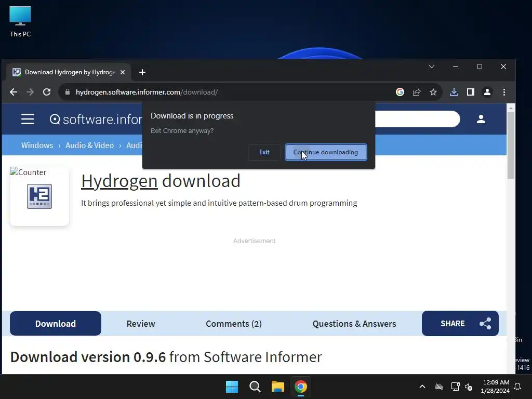Screen dimensions: 532x399
Task: Open the Chrome three-dot menu
Action: (504, 92)
